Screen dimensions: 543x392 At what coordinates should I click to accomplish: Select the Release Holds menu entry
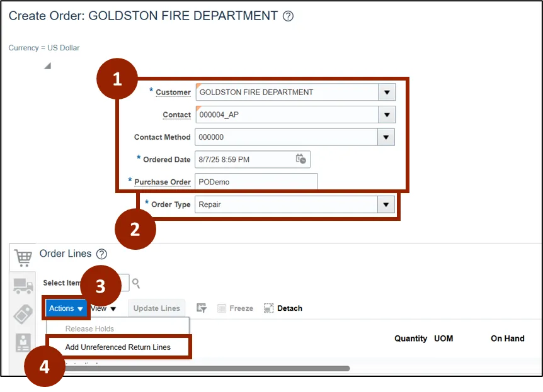click(x=89, y=328)
